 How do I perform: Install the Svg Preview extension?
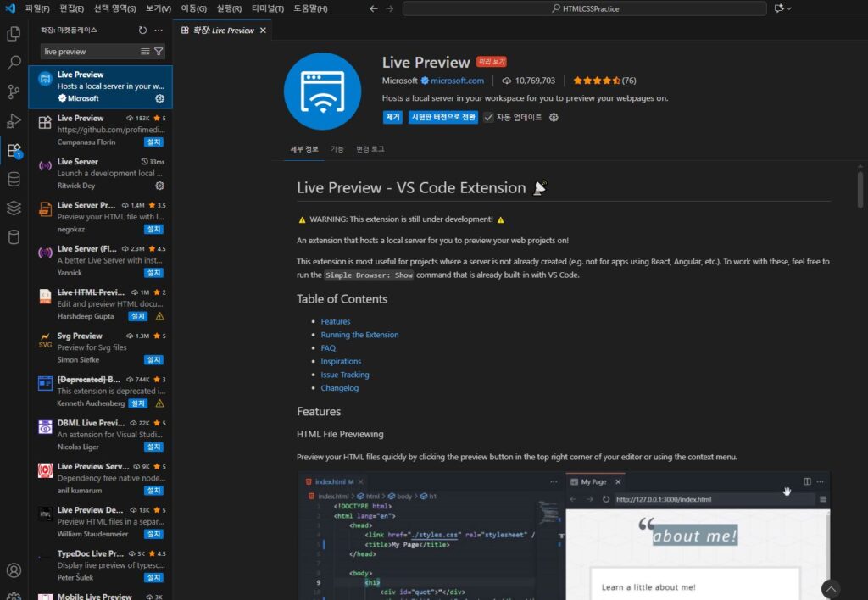pos(153,359)
